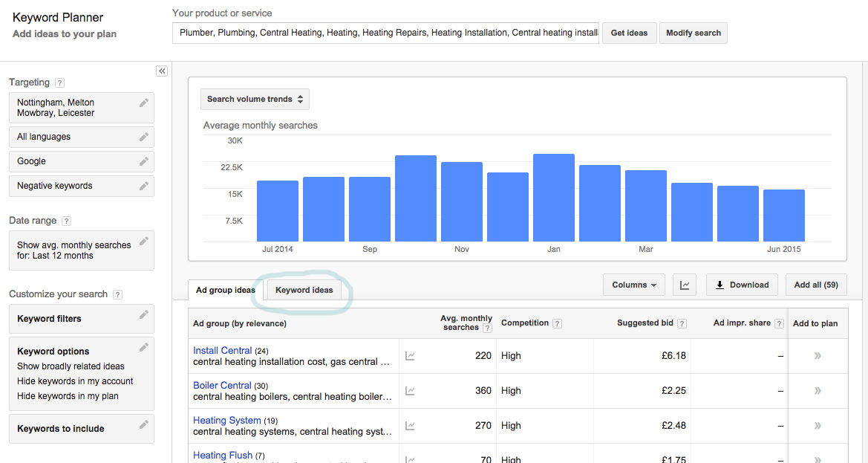Select Nottingham, Melton Mowbray location box
Screen dimensions: 868x463
click(82, 108)
